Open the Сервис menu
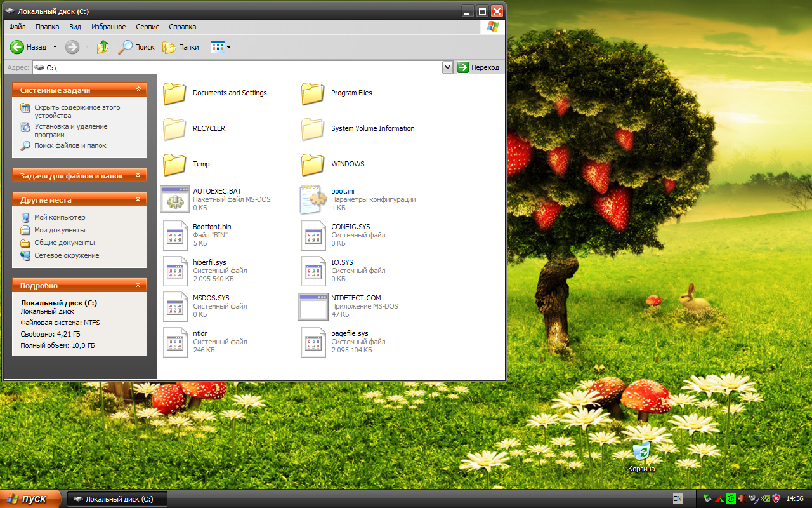This screenshot has height=508, width=812. [x=147, y=27]
